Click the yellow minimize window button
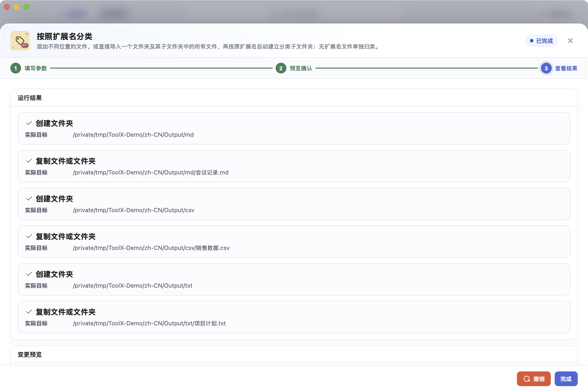588x392 pixels. (17, 7)
